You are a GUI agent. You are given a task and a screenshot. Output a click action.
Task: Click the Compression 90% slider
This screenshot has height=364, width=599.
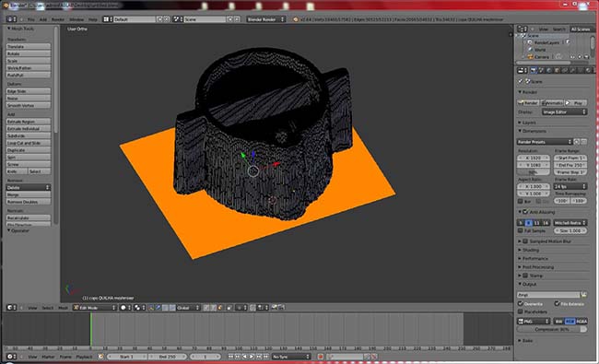(x=552, y=329)
